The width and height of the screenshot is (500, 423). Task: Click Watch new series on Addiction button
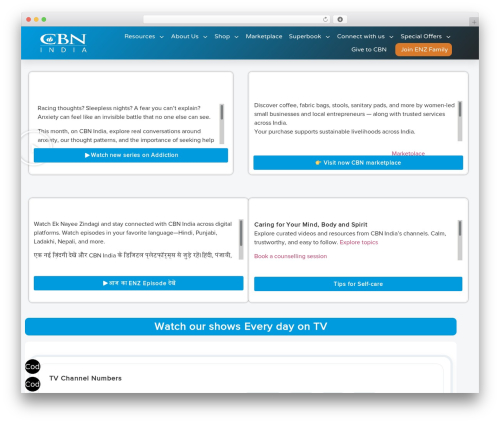(131, 155)
